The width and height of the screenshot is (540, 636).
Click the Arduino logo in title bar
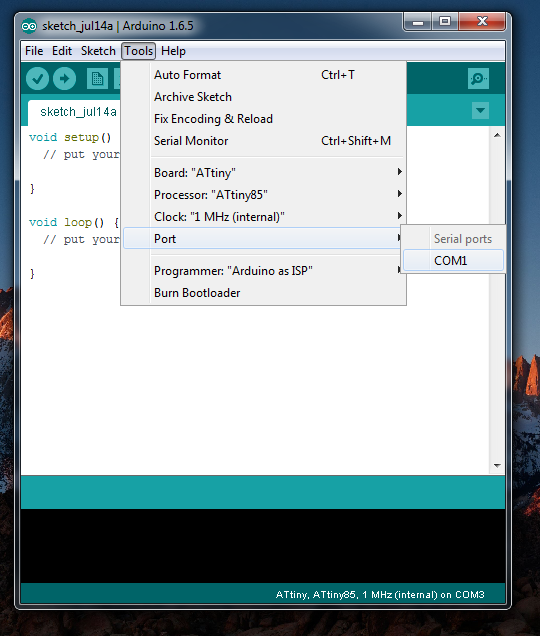[29, 26]
